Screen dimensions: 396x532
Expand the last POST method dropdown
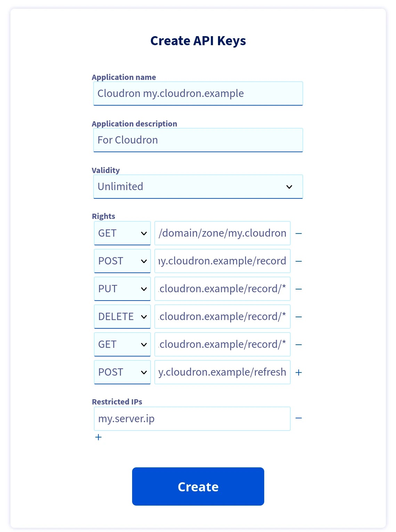point(122,372)
